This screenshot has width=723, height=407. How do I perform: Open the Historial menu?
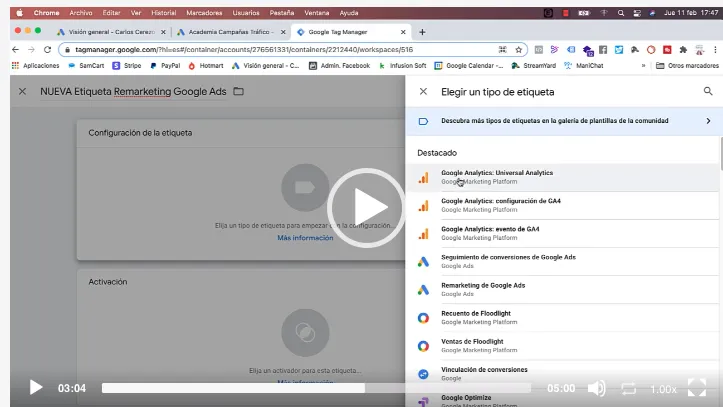click(x=164, y=13)
